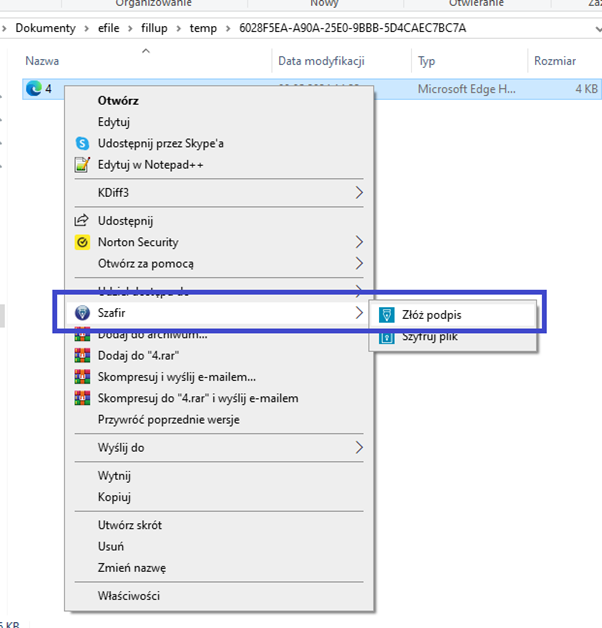602x628 pixels.
Task: Click Microsoft Edge H... type cell
Action: (467, 89)
